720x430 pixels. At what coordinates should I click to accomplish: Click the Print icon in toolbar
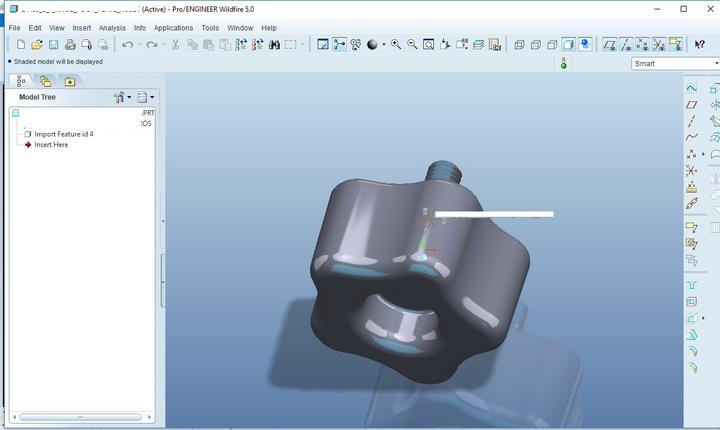click(x=70, y=45)
